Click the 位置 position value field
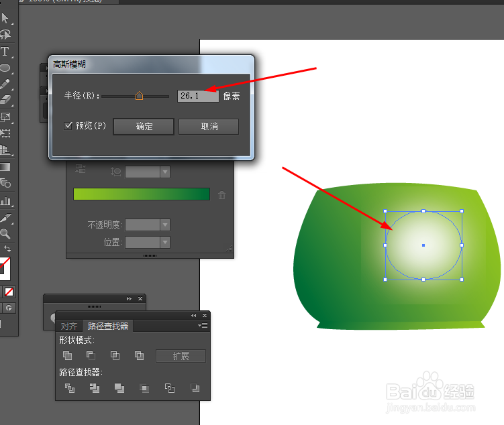The image size is (504, 425). 143,243
